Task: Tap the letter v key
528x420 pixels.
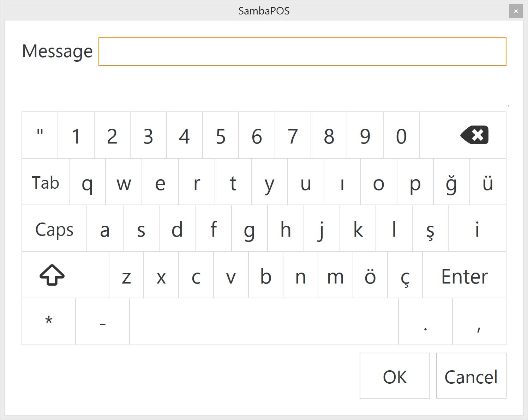Action: 231,275
